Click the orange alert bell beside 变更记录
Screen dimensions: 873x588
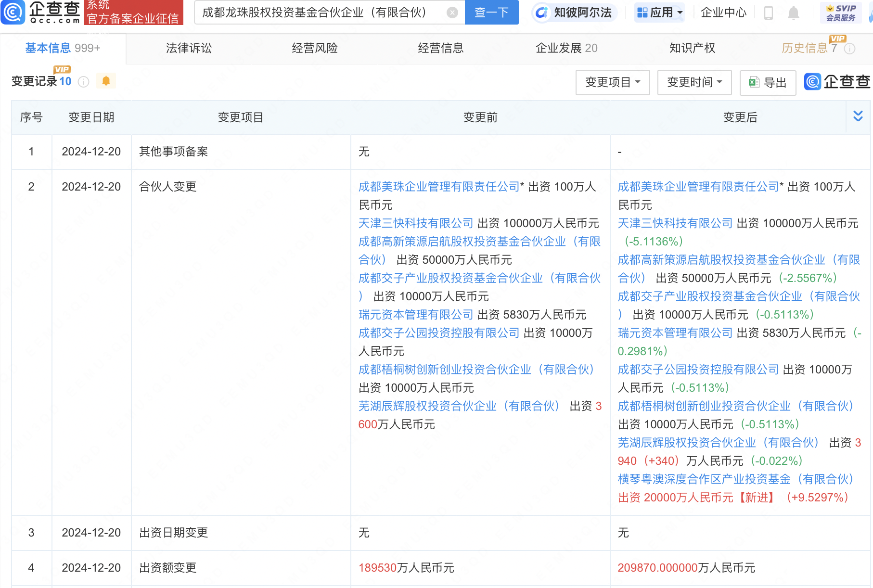click(106, 81)
